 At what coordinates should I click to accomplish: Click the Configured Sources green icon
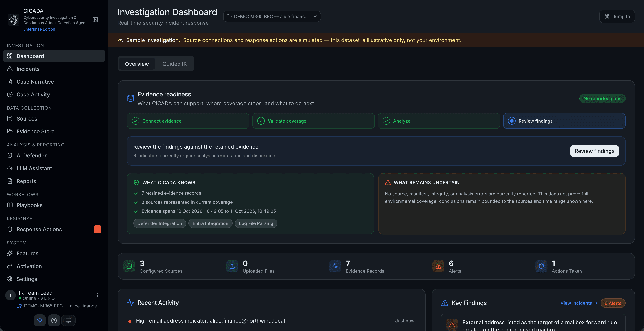point(129,266)
